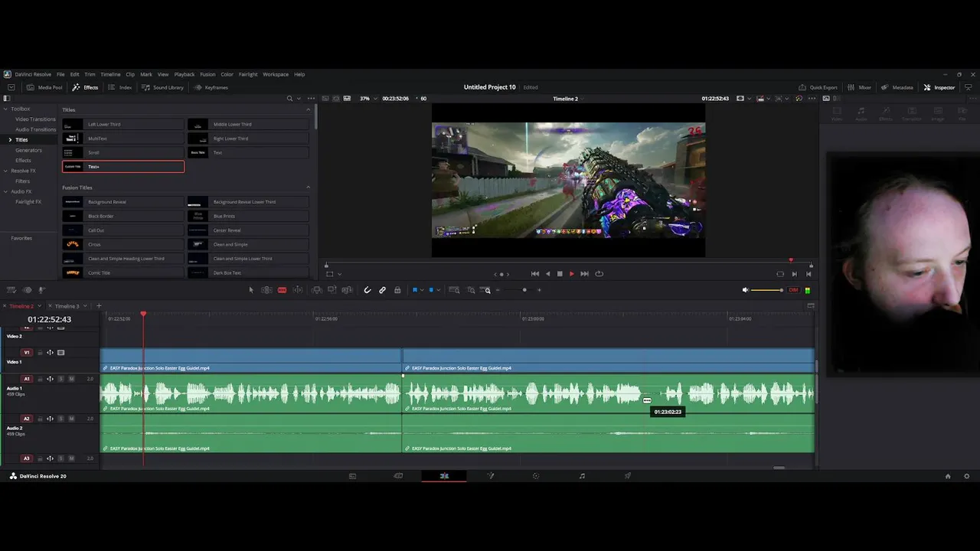Image resolution: width=980 pixels, height=551 pixels.
Task: Click the Quick Export button
Action: coord(818,87)
